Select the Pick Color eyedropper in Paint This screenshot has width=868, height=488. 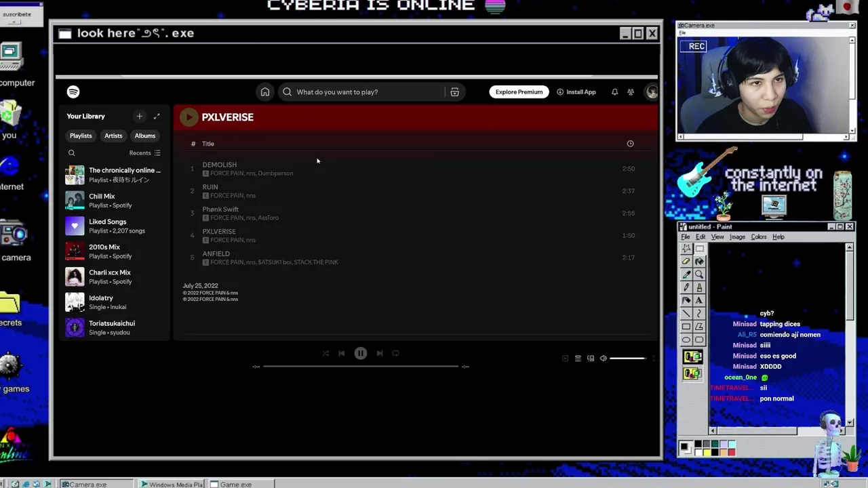click(x=686, y=274)
